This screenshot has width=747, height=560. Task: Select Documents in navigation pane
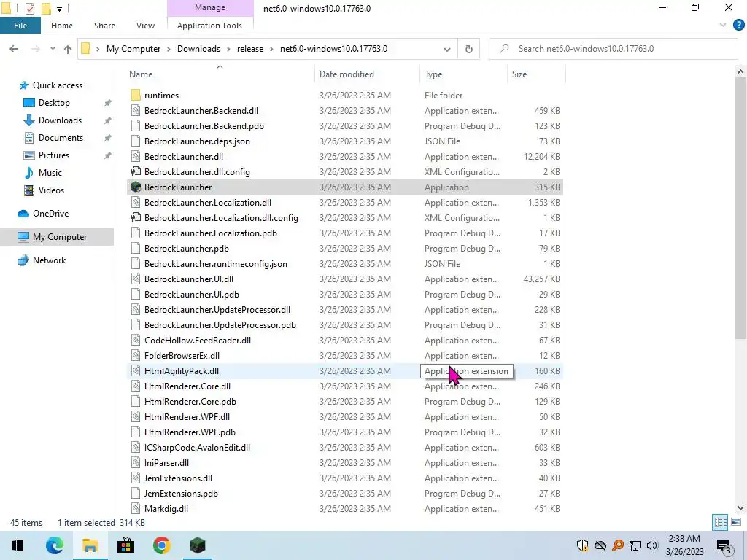61,138
